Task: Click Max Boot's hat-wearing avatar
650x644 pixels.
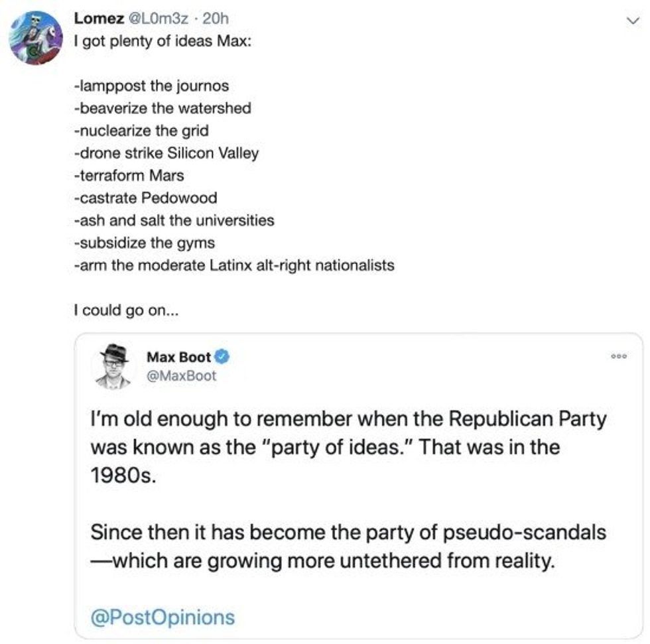Action: [x=113, y=365]
